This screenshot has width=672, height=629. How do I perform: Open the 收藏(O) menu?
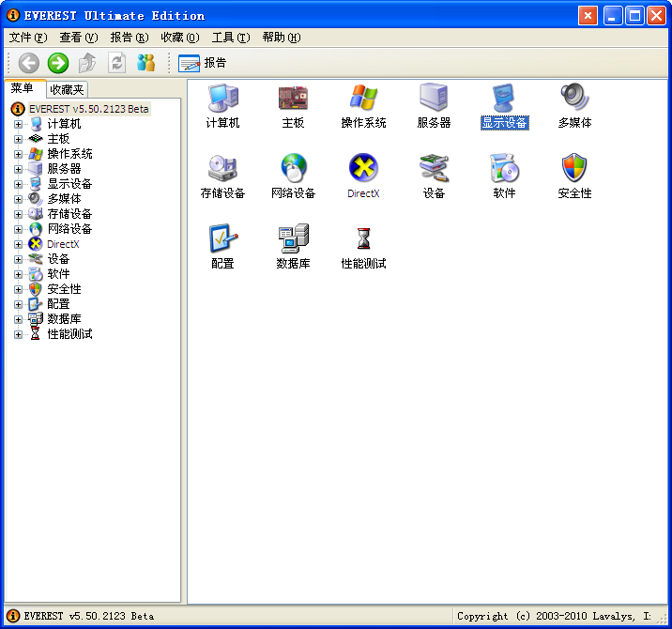180,38
